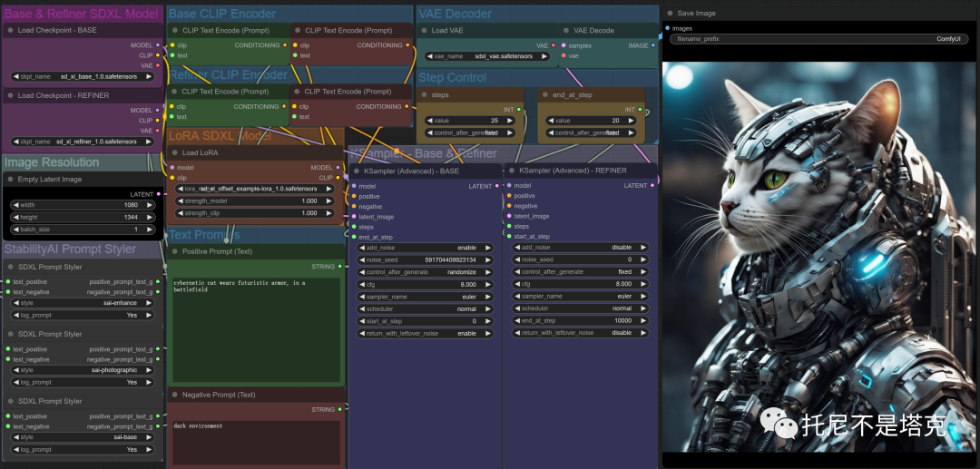
Task: Click the dark environment negative prompt text area
Action: point(256,442)
